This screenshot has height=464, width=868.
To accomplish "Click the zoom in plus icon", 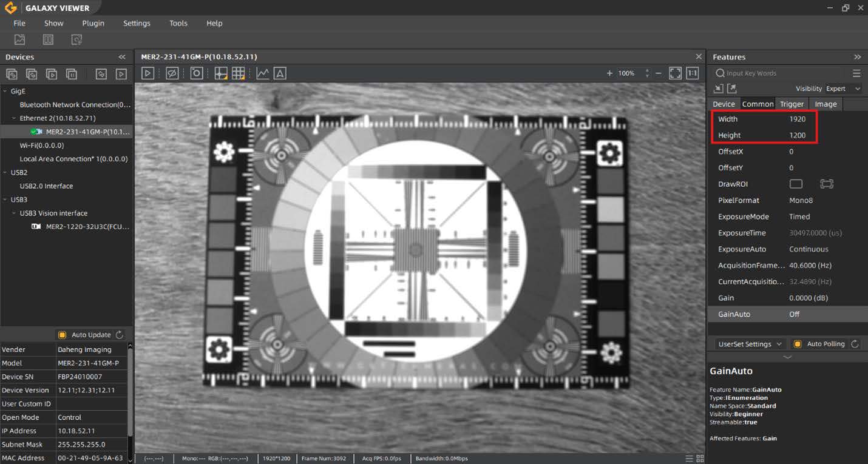I will pos(609,73).
